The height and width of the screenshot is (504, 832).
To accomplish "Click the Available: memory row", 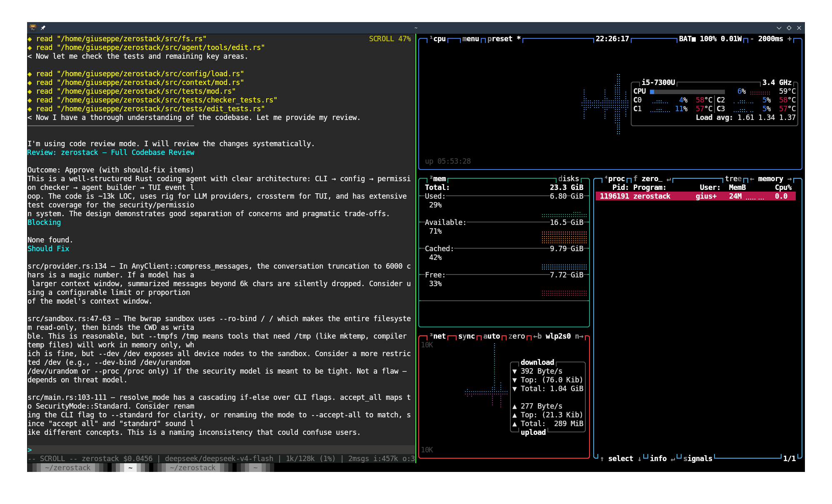I will point(504,222).
